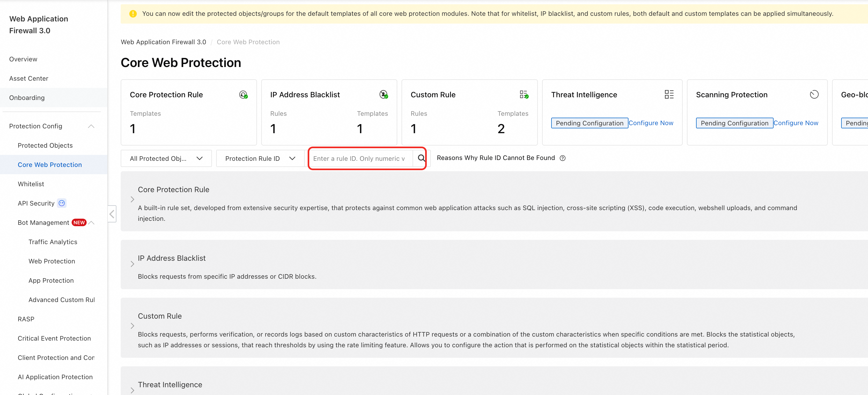Click the Core Protection Rule card icon
Screen dimensions: 868x395
[x=243, y=95]
